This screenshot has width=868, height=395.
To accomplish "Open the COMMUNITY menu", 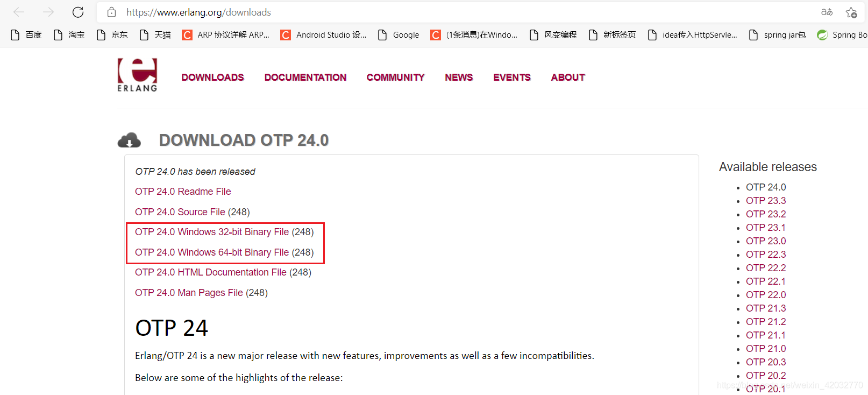I will (x=395, y=77).
